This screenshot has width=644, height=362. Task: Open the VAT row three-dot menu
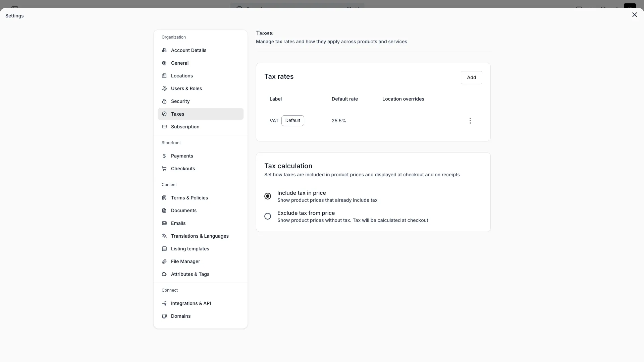click(470, 121)
